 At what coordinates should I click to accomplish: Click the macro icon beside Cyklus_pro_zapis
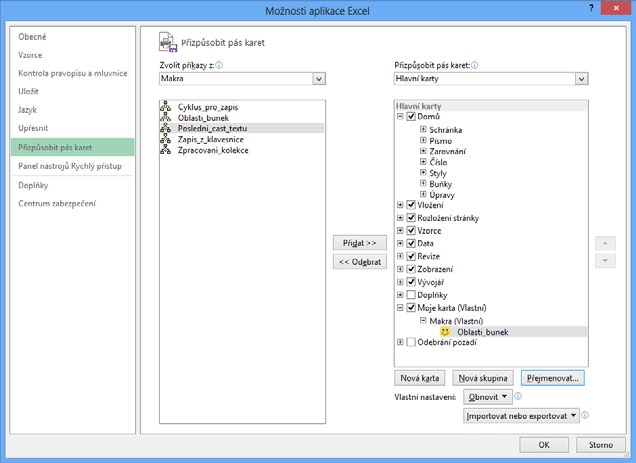(x=165, y=107)
